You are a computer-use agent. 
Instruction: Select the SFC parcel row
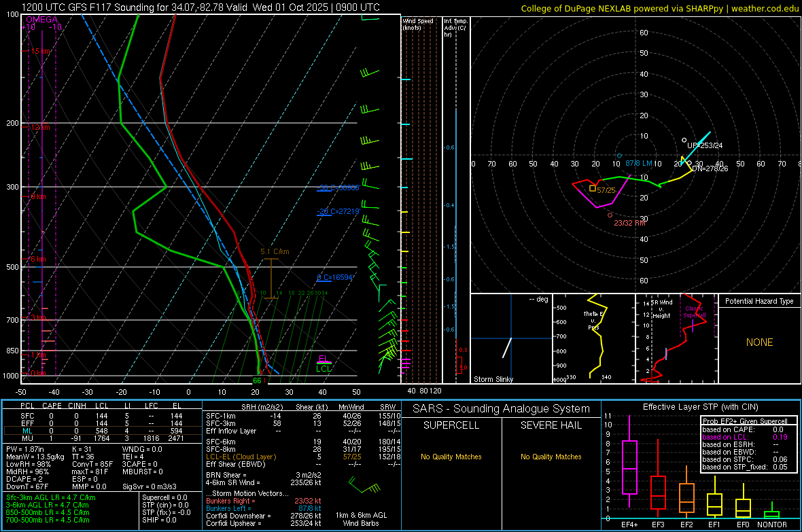click(102, 416)
